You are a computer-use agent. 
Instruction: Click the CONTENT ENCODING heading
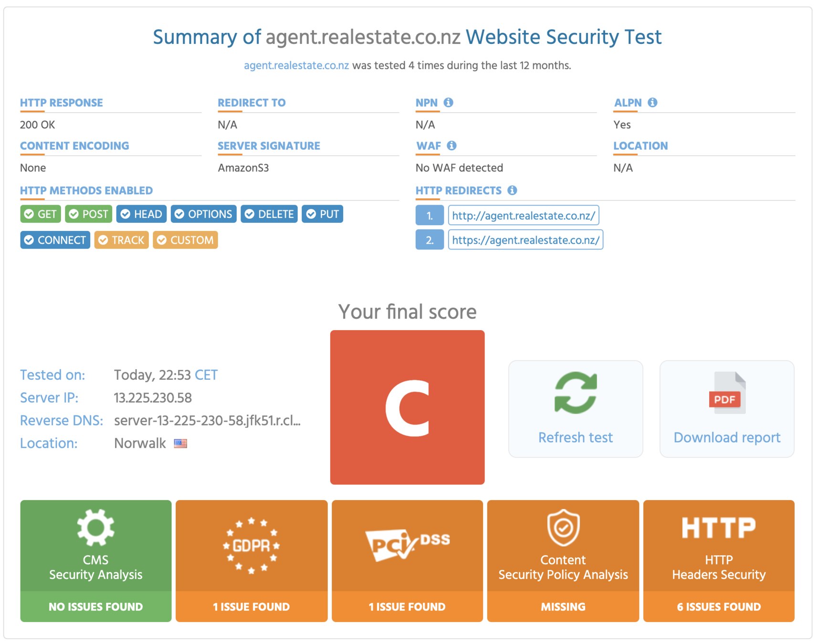(74, 146)
